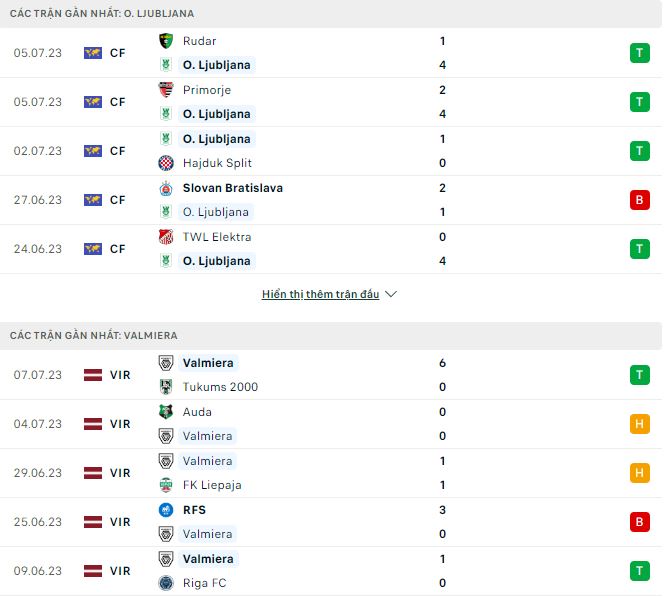The width and height of the screenshot is (667, 596).
Task: Expand the chevron beside Hiển thị thêm trận đấu
Action: 391,295
